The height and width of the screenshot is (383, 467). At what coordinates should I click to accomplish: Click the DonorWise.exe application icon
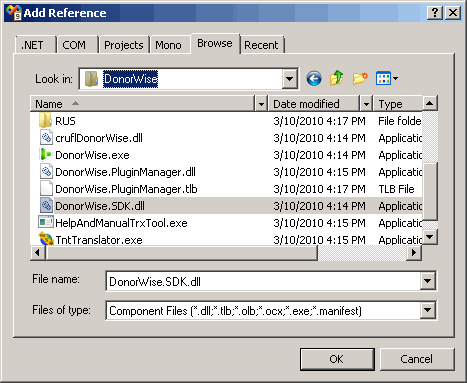[x=45, y=155]
